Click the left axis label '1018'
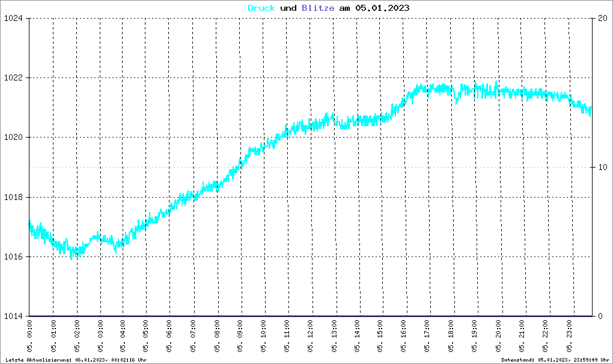Screen dimensions: 613x364 12,197
